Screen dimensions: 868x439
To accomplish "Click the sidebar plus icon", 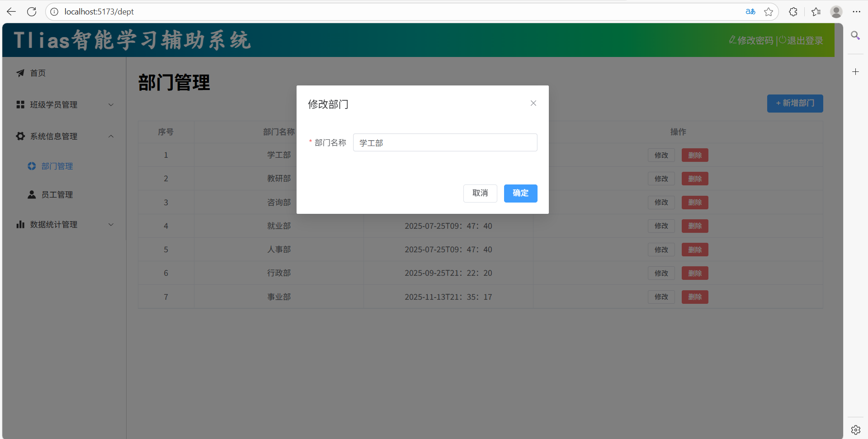I will point(855,71).
